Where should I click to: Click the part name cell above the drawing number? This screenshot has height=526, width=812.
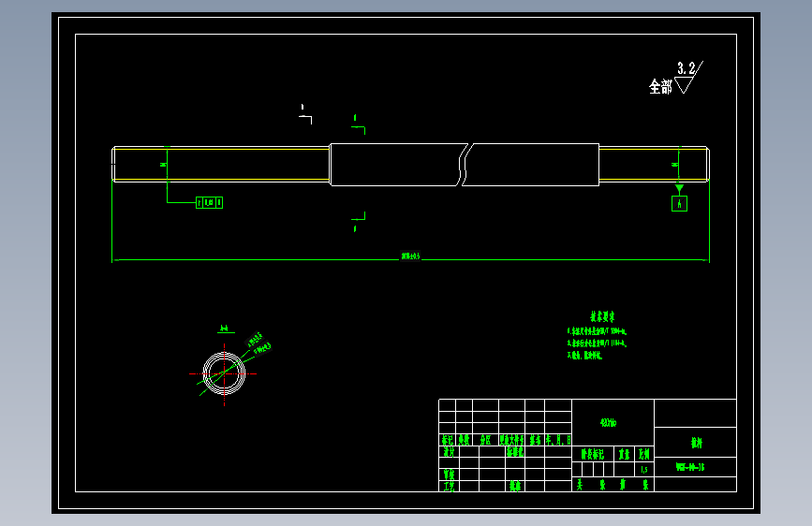click(696, 443)
